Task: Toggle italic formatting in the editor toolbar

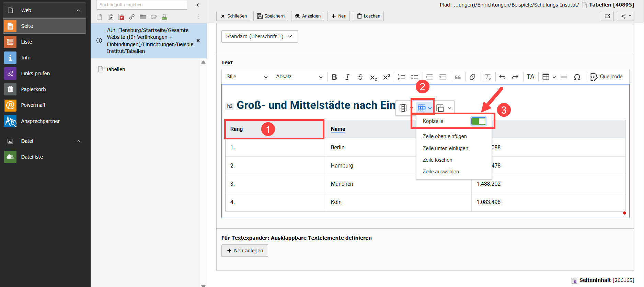Action: click(347, 77)
